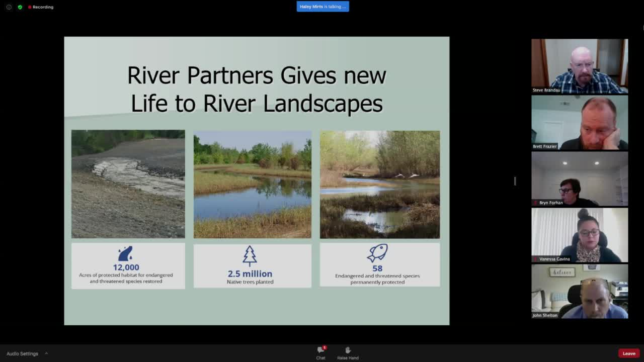Click the '58' statistic number
644x362 pixels.
pos(377,268)
